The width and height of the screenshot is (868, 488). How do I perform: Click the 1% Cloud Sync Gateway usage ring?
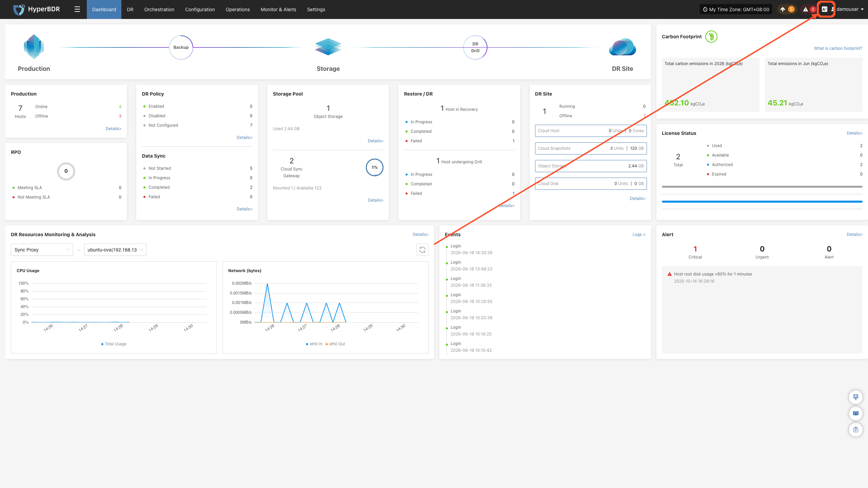coord(375,167)
